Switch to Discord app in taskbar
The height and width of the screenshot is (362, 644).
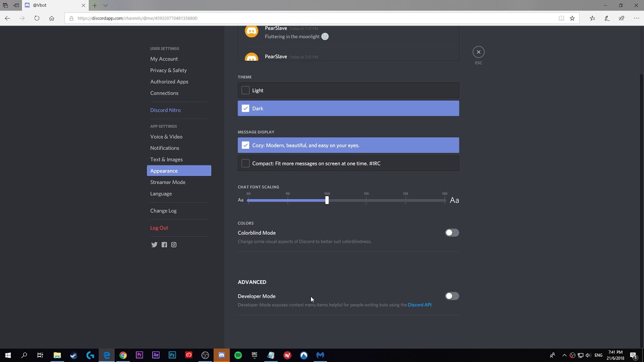221,355
